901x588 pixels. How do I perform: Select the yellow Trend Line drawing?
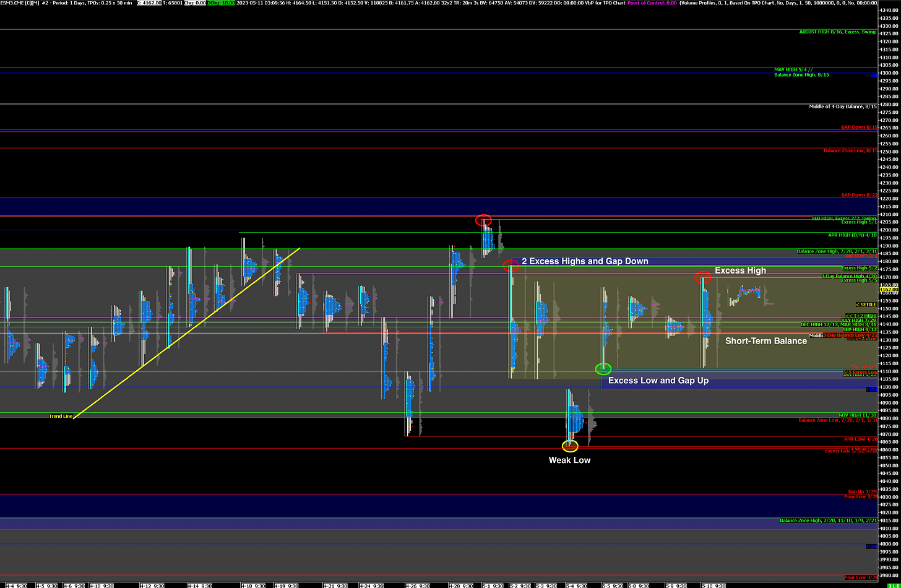[x=187, y=334]
